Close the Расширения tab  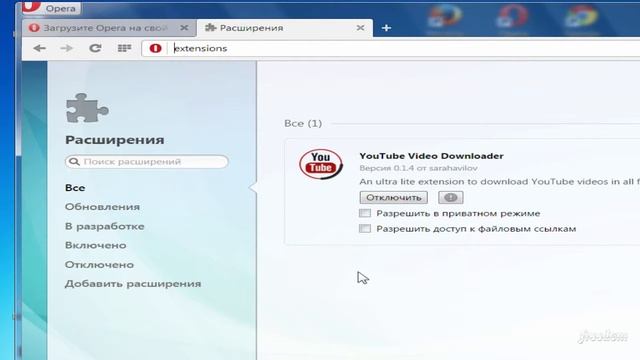[360, 28]
